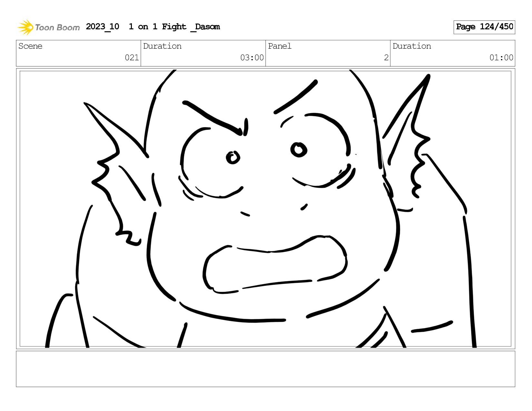Image resolution: width=532 pixels, height=411 pixels.
Task: Click the 'Panel' header label
Action: pos(280,46)
